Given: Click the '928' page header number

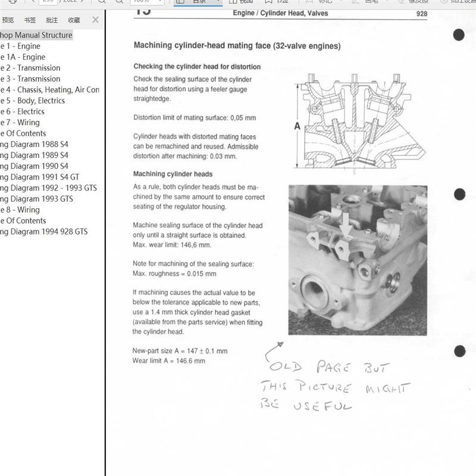Looking at the screenshot, I should click(422, 14).
